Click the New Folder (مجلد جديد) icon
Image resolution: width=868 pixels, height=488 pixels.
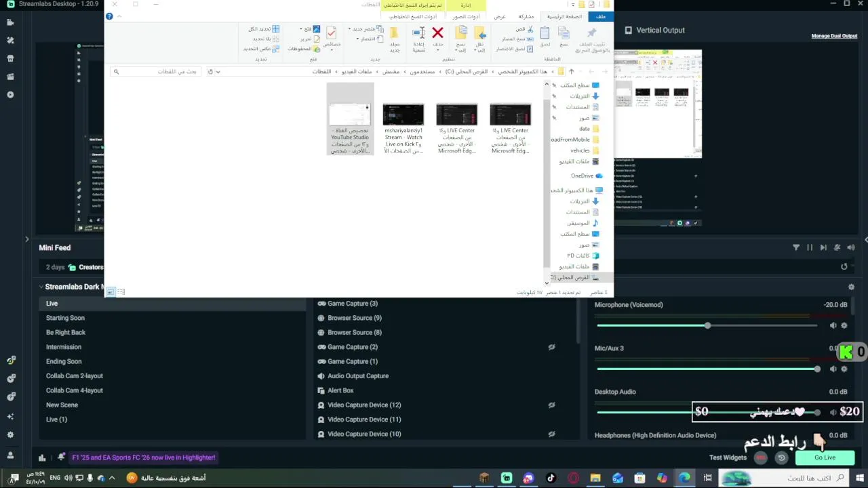click(394, 33)
